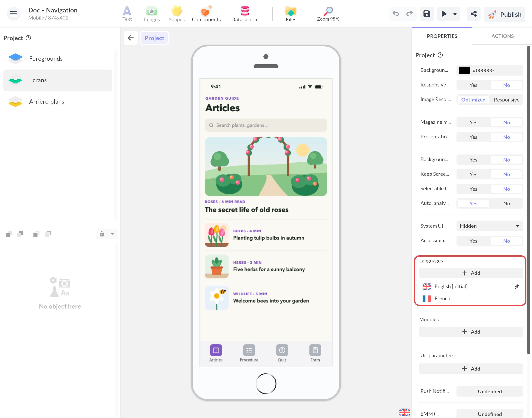Add a Url parameter
The width and height of the screenshot is (532, 418).
471,369
